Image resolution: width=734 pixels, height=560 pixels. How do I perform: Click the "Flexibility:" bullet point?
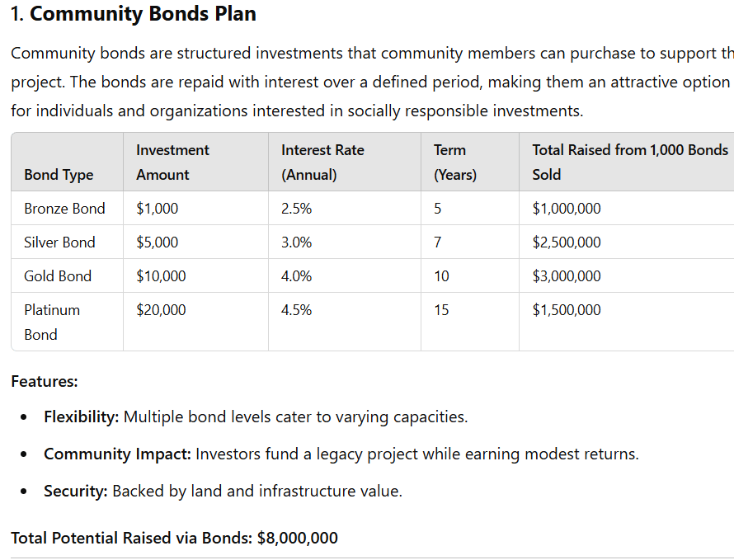[256, 416]
